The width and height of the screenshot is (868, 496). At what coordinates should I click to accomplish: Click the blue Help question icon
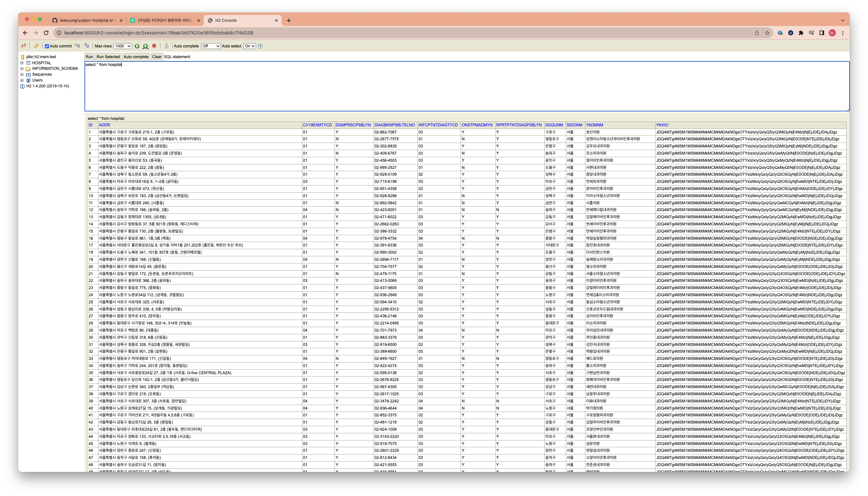pyautogui.click(x=260, y=46)
